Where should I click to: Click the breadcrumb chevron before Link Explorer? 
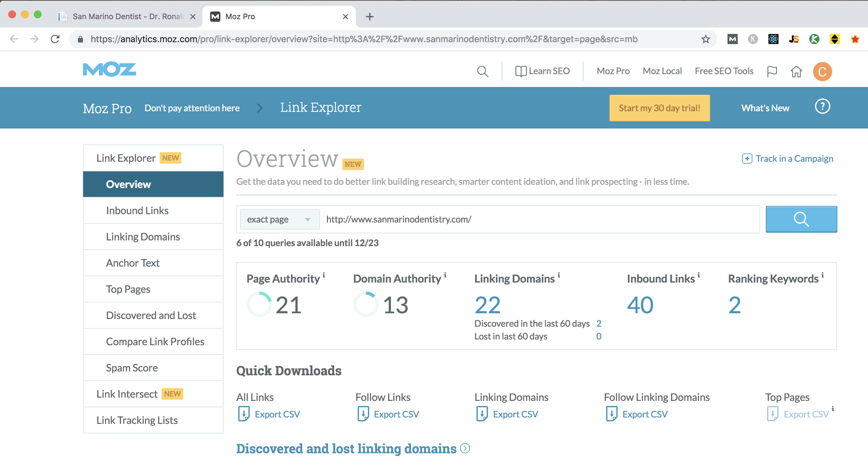259,108
